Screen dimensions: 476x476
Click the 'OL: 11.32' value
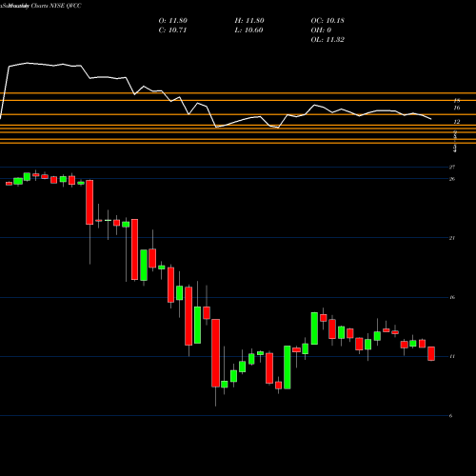point(327,40)
